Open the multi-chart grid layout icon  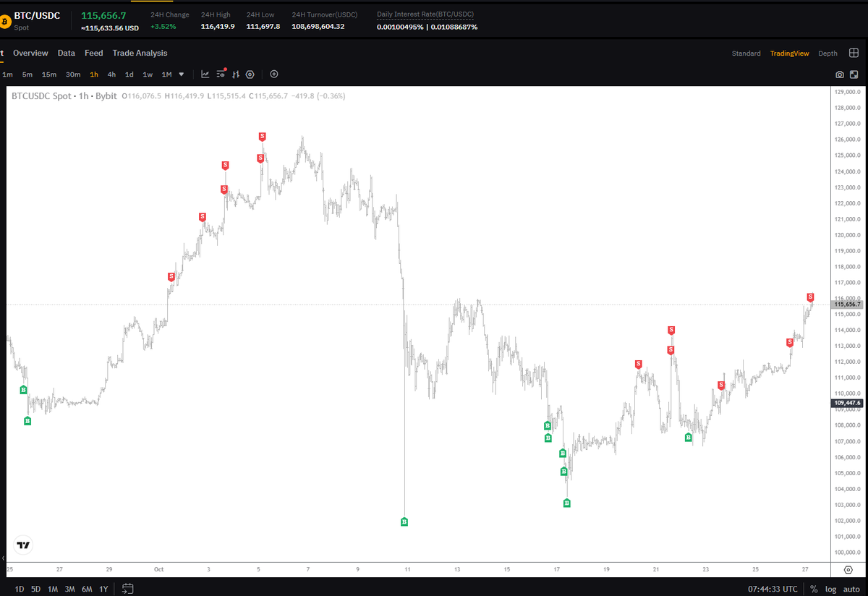(854, 53)
